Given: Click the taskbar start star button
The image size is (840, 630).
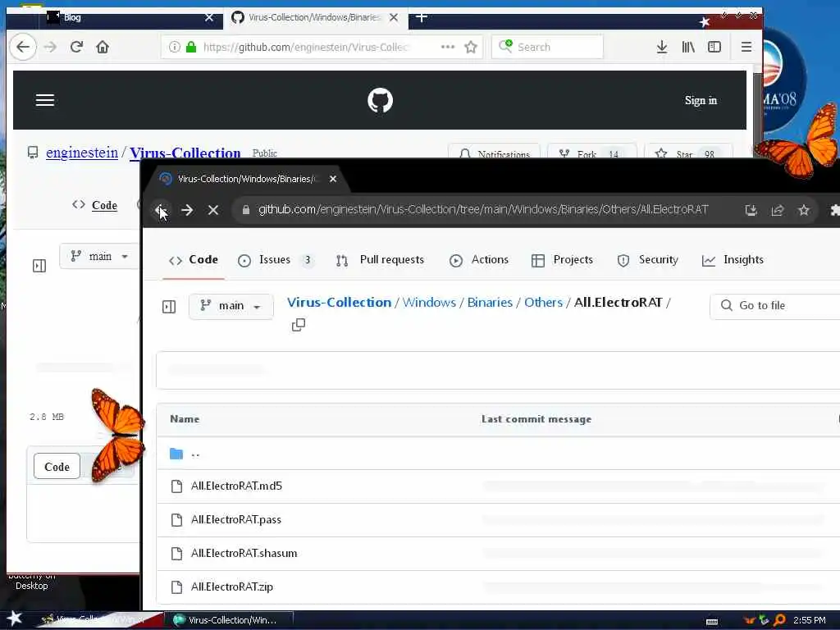Looking at the screenshot, I should click(x=15, y=619).
